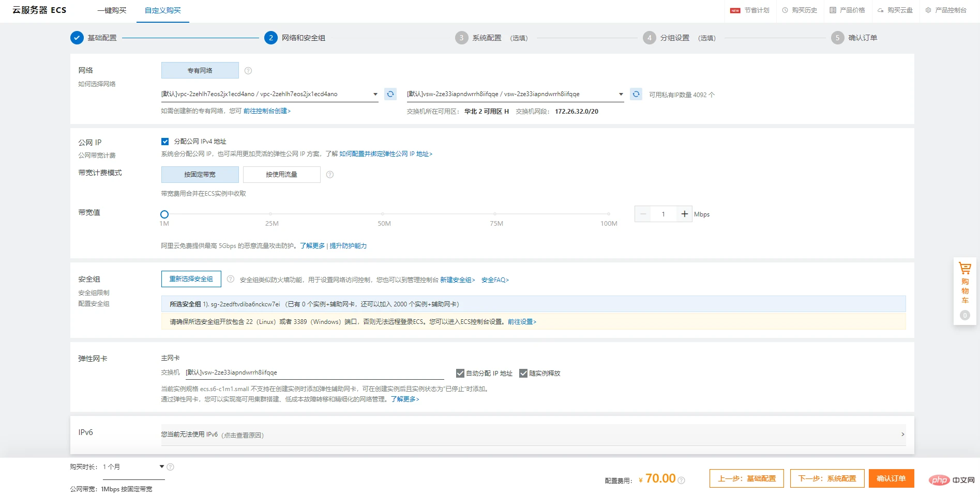Viewport: 980px width, 497px height.
Task: Open the shopping cart (购物车) icon
Action: [x=964, y=269]
